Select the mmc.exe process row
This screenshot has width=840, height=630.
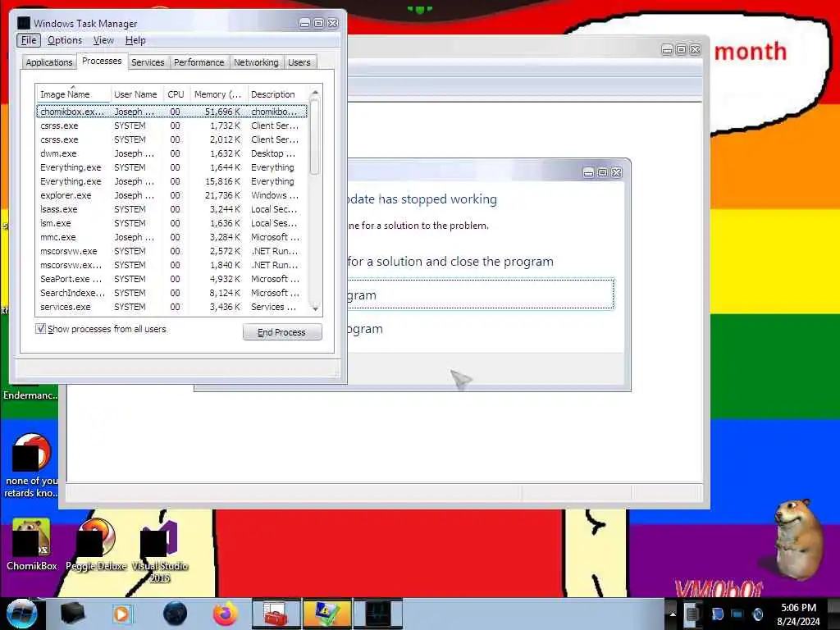point(171,237)
